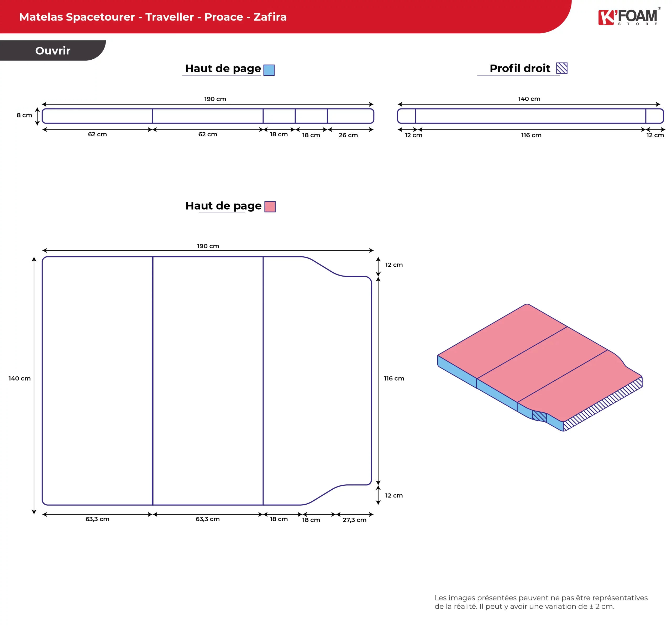Click the 12 cm upper notch dimension
The height and width of the screenshot is (627, 672).
click(394, 265)
